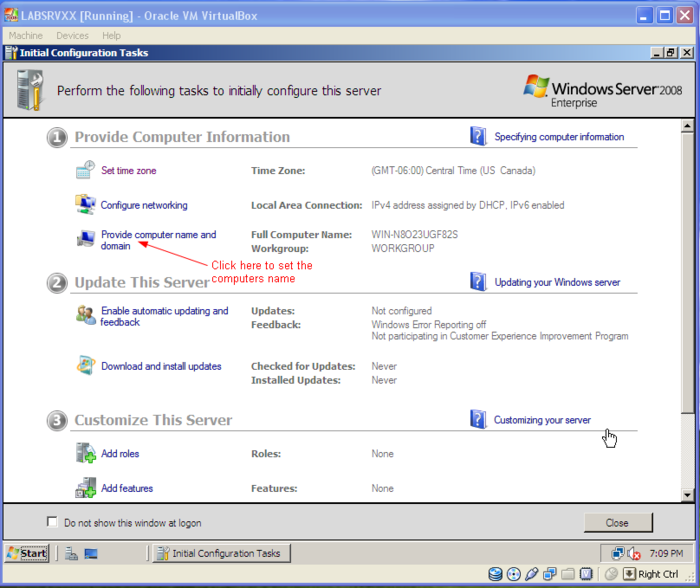The width and height of the screenshot is (700, 588).
Task: Click help book icon beside Specifying computer information
Action: coord(478,136)
